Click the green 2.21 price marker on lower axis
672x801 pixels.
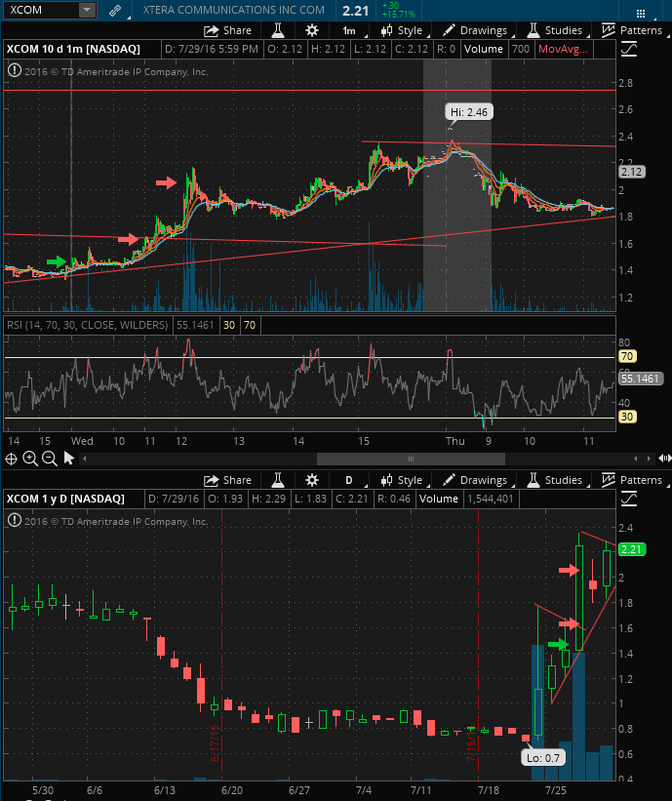[632, 549]
